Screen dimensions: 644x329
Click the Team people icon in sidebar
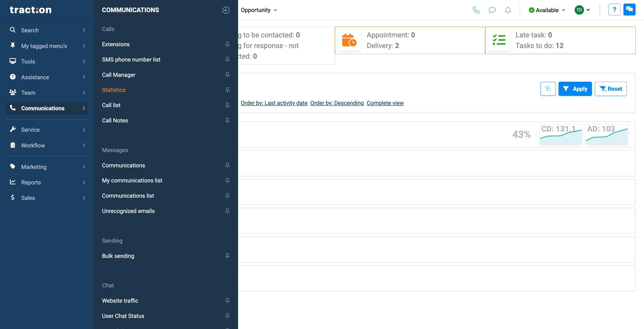pyautogui.click(x=12, y=92)
